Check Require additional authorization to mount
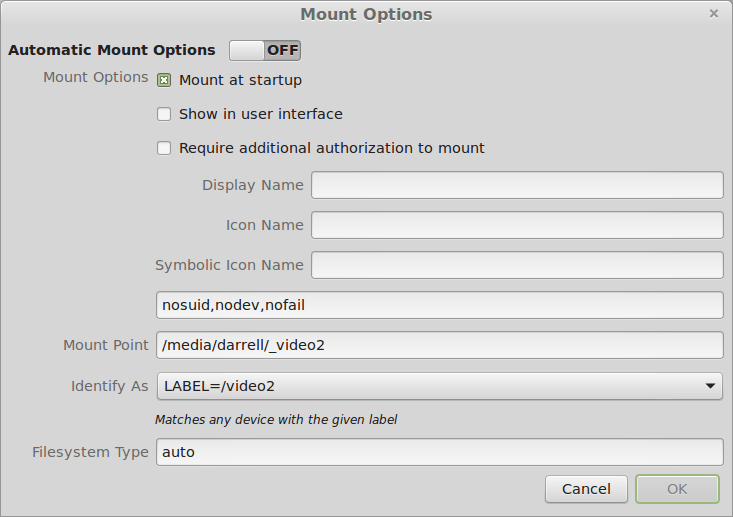This screenshot has width=733, height=517. (x=165, y=148)
